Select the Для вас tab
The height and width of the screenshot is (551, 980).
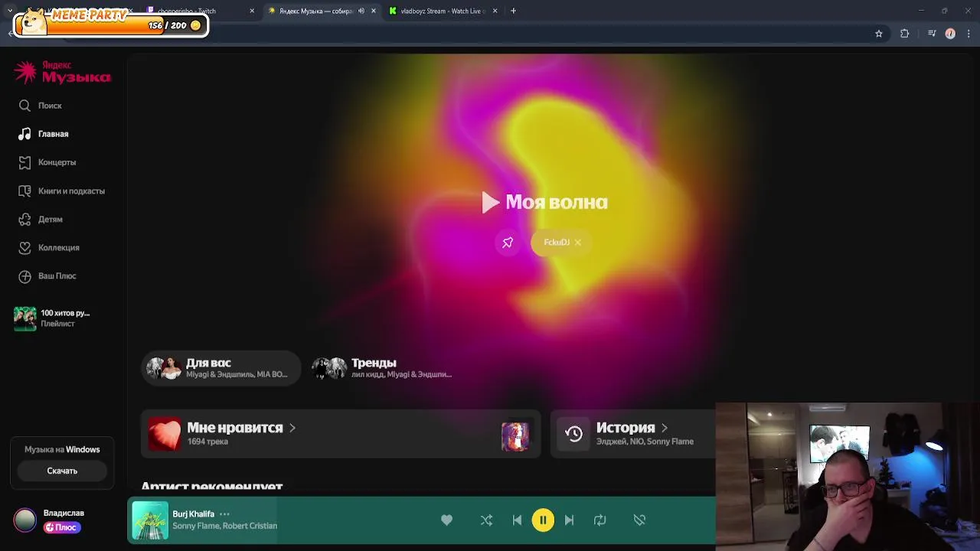click(x=220, y=368)
